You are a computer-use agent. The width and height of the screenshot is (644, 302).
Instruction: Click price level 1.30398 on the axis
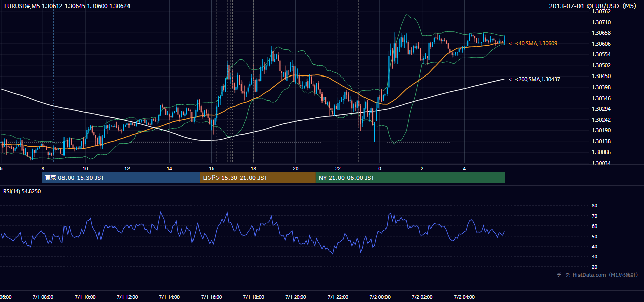point(601,87)
